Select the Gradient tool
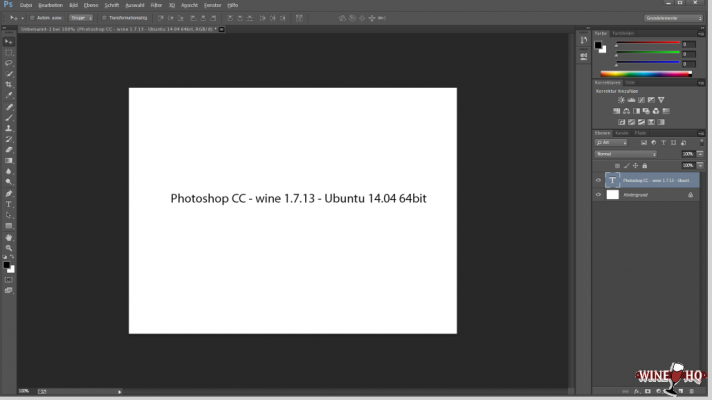The image size is (712, 400). click(9, 161)
